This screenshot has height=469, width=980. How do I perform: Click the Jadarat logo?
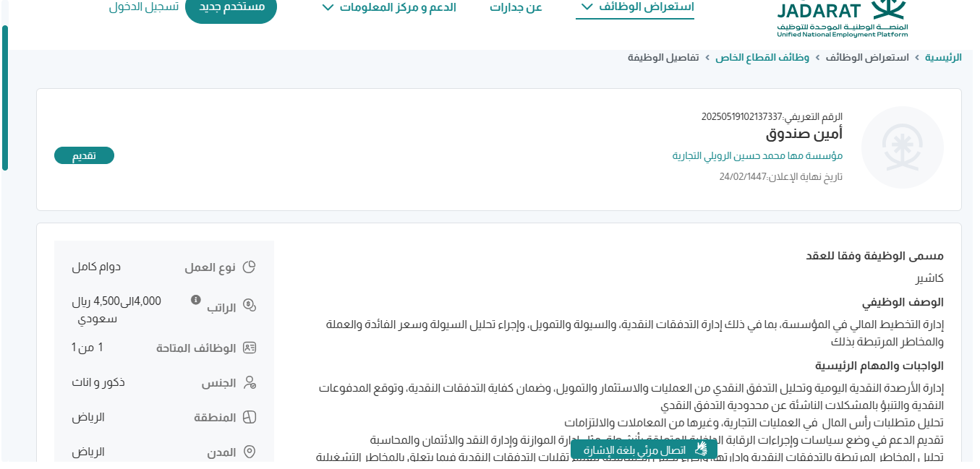coord(843,19)
